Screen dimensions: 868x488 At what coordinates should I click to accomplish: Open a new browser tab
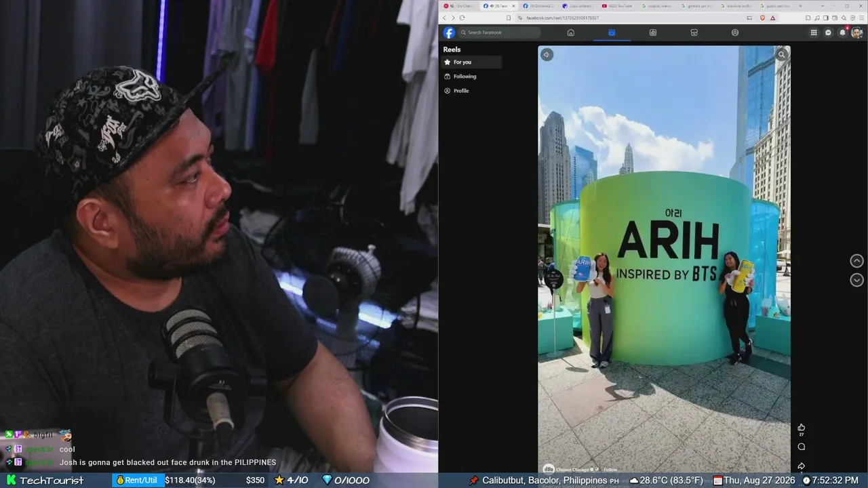point(800,6)
